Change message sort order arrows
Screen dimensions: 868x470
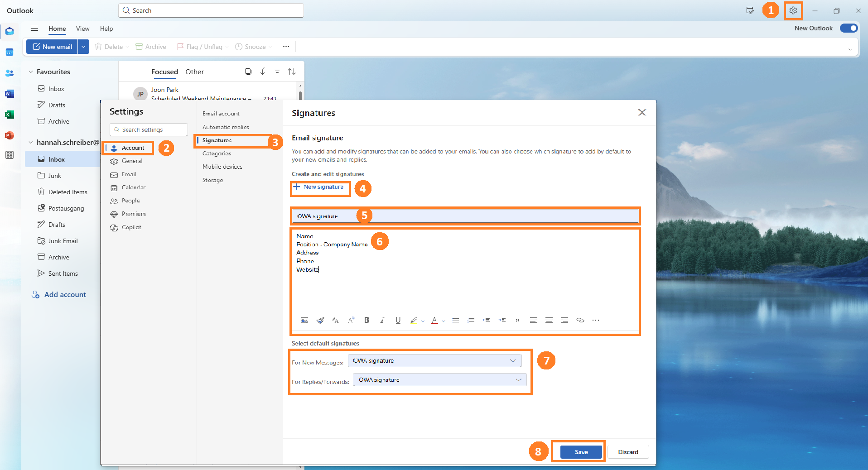(x=292, y=72)
